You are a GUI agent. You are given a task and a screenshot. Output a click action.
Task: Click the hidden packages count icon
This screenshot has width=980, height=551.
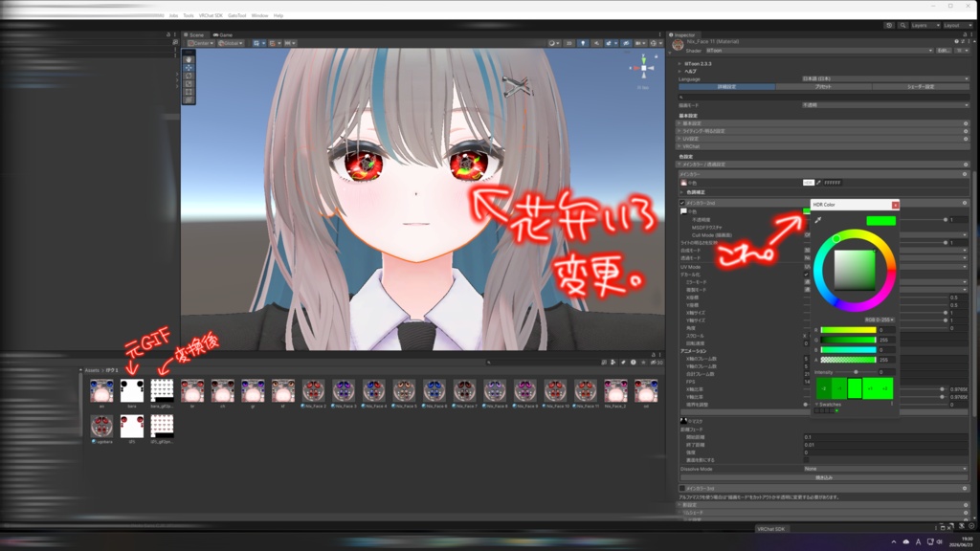tap(656, 362)
